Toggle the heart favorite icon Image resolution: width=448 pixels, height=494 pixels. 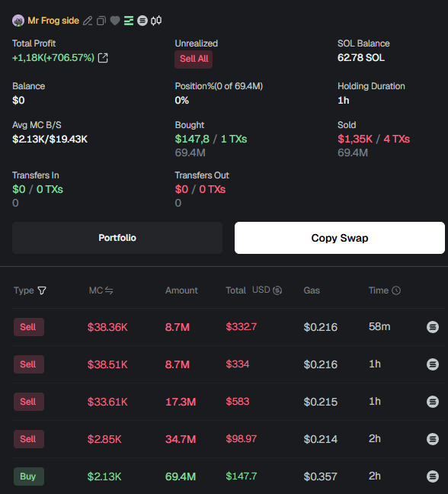(115, 21)
